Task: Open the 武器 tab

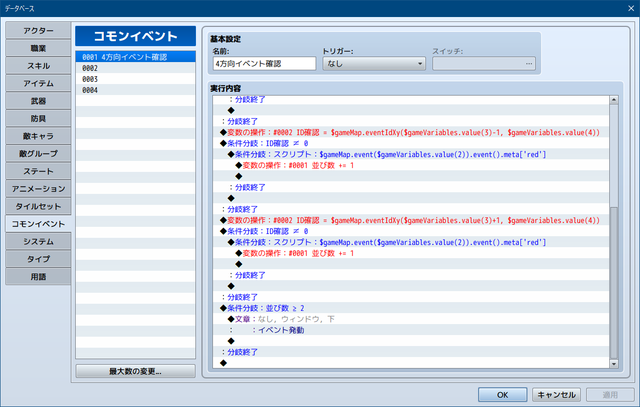Action: coord(38,101)
